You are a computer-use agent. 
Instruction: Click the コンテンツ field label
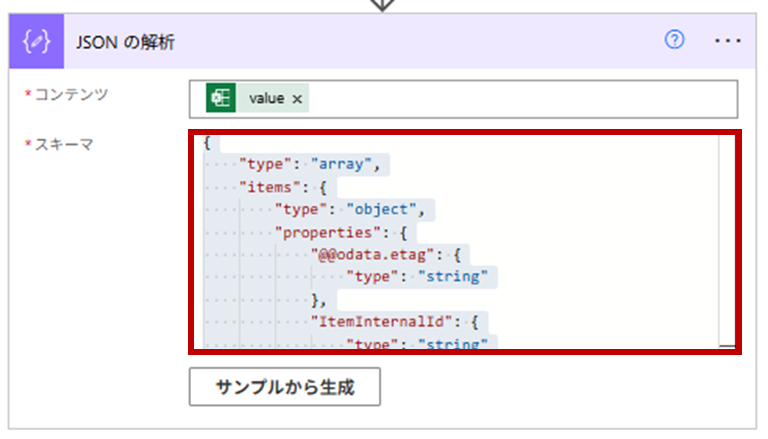71,94
